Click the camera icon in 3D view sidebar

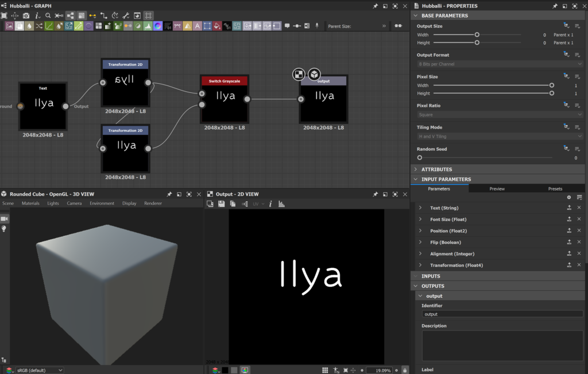4,219
